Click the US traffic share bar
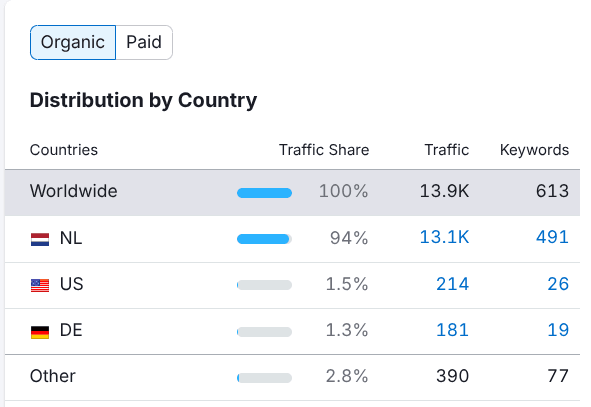Screen dimensions: 591x407 coord(264,285)
